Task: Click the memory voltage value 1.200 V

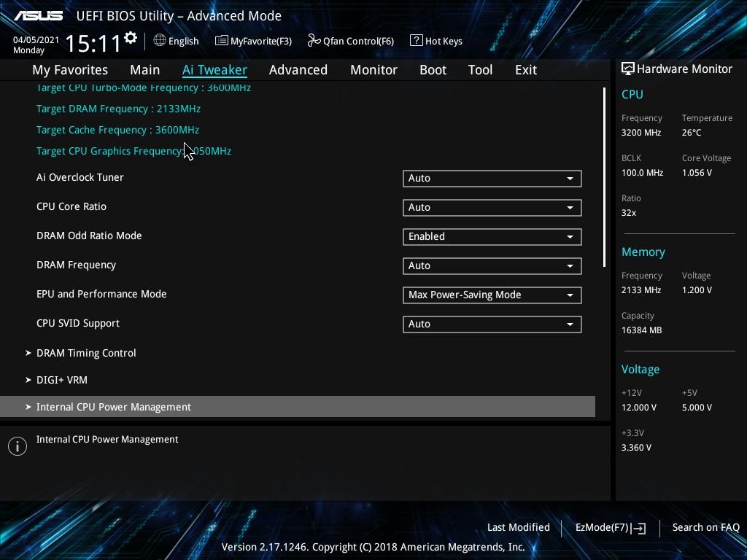Action: (x=697, y=290)
